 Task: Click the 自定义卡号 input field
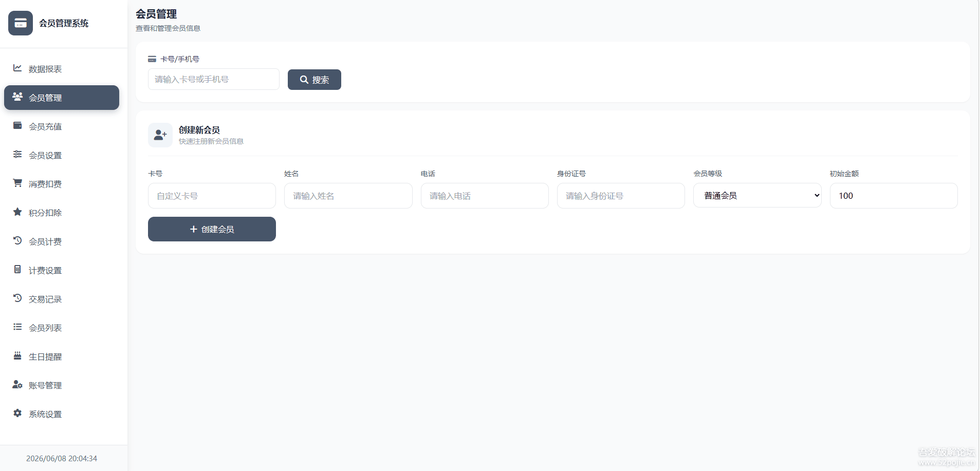[212, 196]
